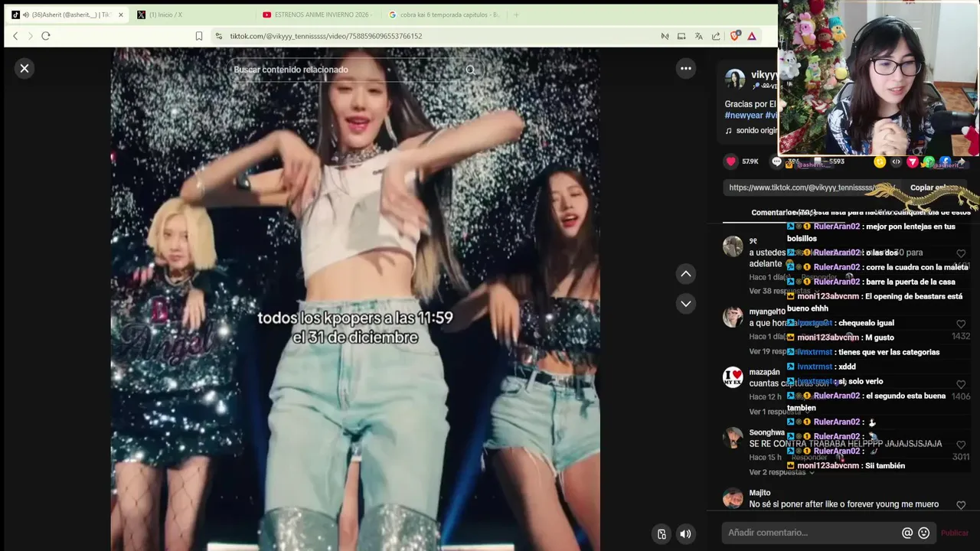The image size is (980, 551).
Task: Close the TikTok video viewer with X
Action: pyautogui.click(x=24, y=68)
